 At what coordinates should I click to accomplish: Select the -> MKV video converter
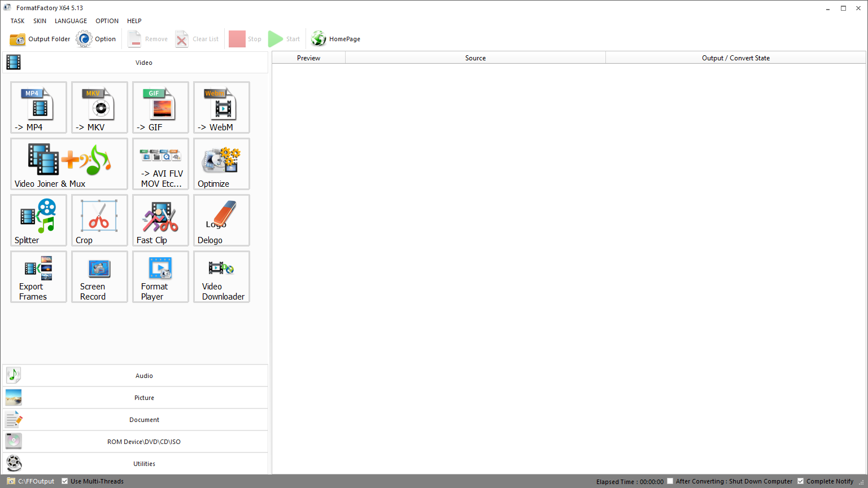click(x=99, y=107)
